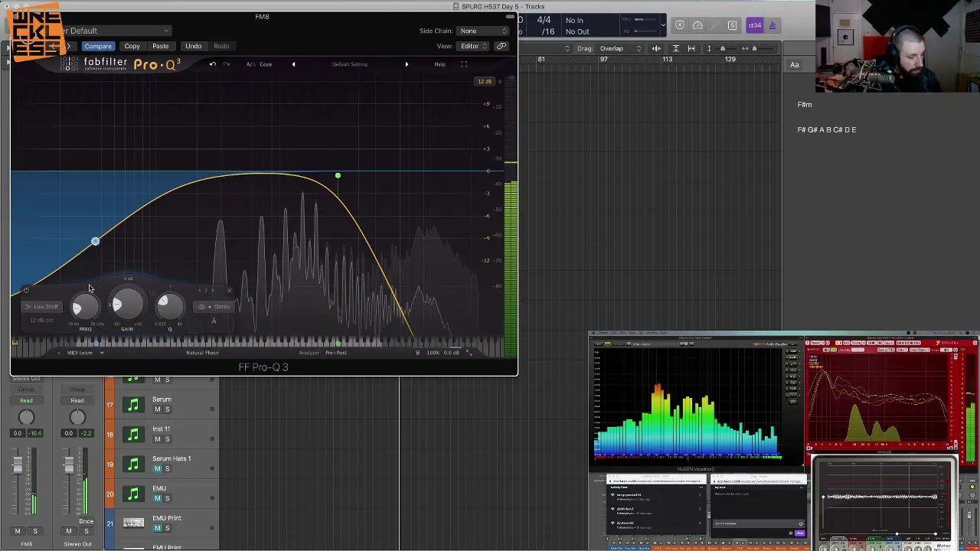Click the FREQ knob
Screen dimensions: 980x551
pyautogui.click(x=85, y=306)
